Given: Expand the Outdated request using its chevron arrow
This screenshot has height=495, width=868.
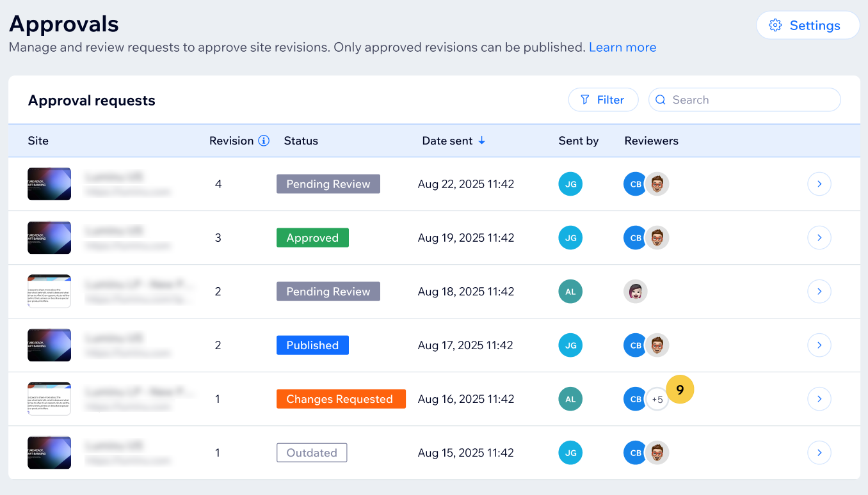Looking at the screenshot, I should [819, 452].
